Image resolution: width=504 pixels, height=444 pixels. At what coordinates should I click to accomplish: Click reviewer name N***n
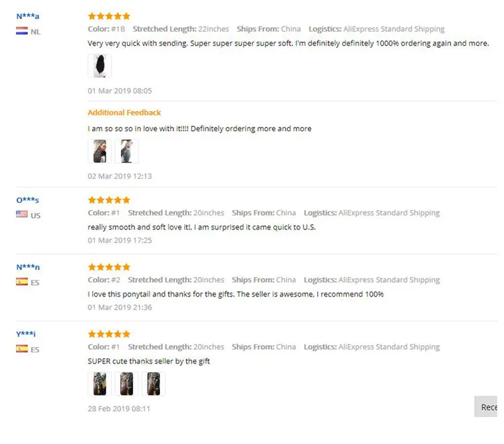click(28, 267)
